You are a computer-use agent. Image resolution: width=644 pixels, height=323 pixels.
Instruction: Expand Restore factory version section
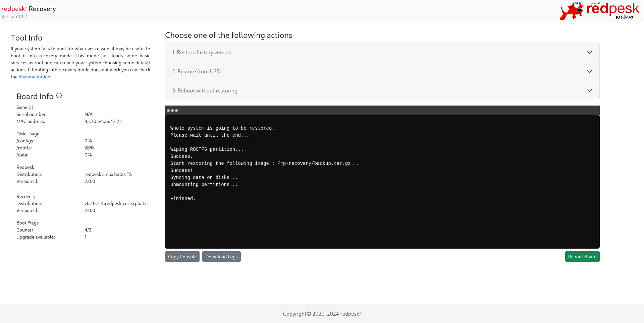pyautogui.click(x=382, y=52)
